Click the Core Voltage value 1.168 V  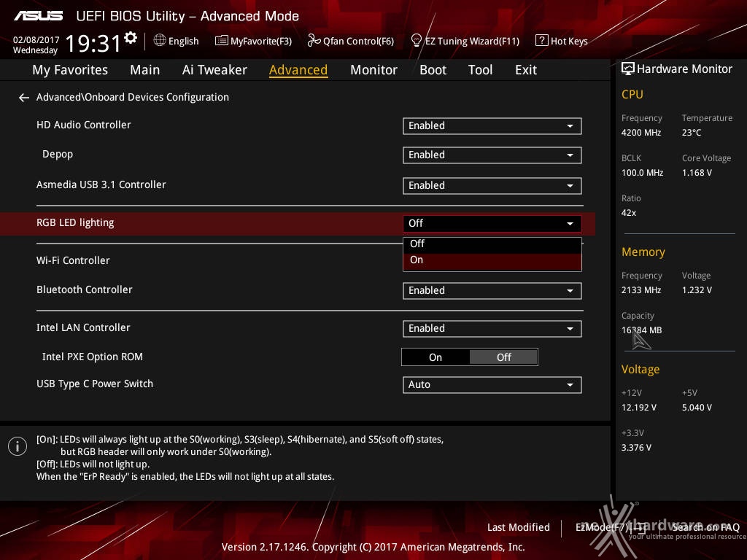coord(697,173)
